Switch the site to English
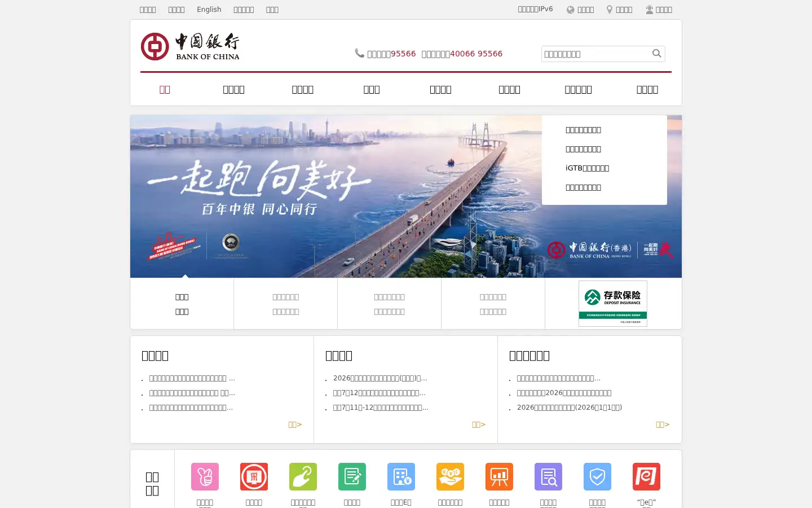The image size is (812, 508). (209, 10)
